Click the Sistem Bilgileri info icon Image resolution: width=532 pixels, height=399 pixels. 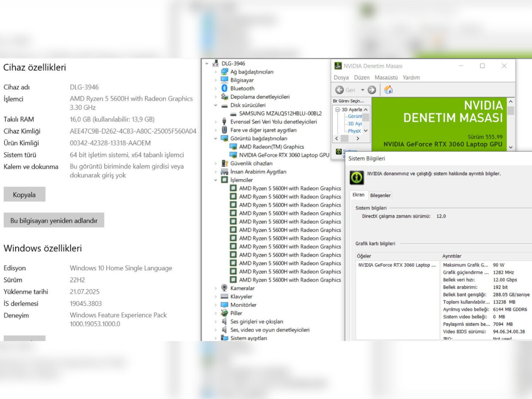pos(356,177)
